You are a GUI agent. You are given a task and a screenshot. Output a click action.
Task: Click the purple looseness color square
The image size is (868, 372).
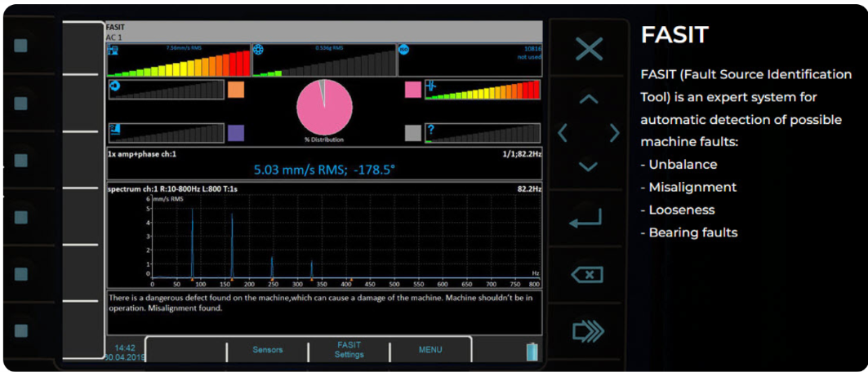pos(236,133)
